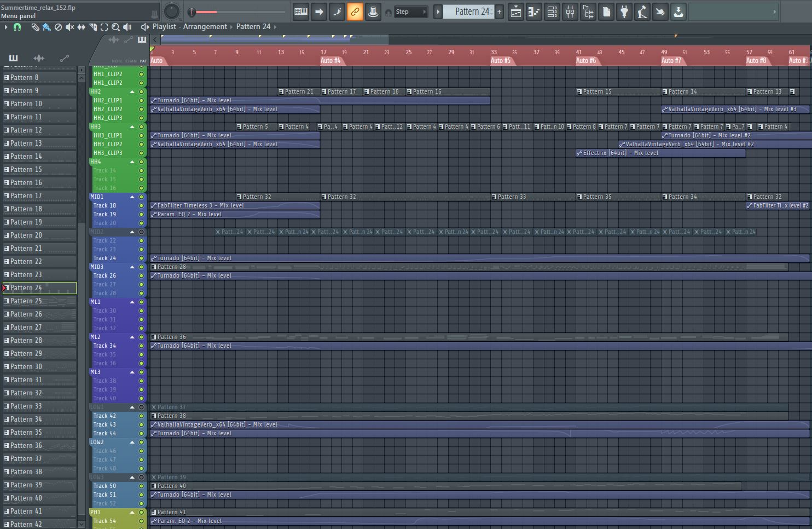Open the Channel rack view icon
The image size is (812, 529).
click(x=552, y=12)
